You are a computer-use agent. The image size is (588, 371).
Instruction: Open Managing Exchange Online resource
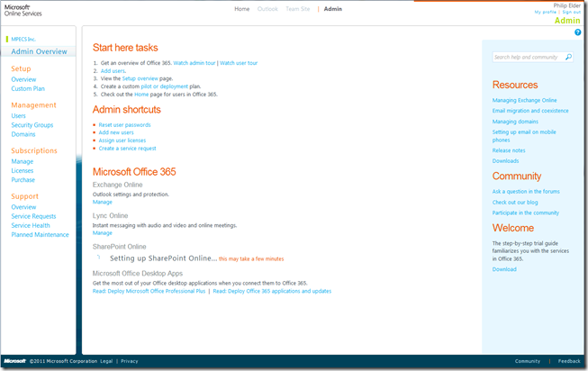pyautogui.click(x=524, y=101)
